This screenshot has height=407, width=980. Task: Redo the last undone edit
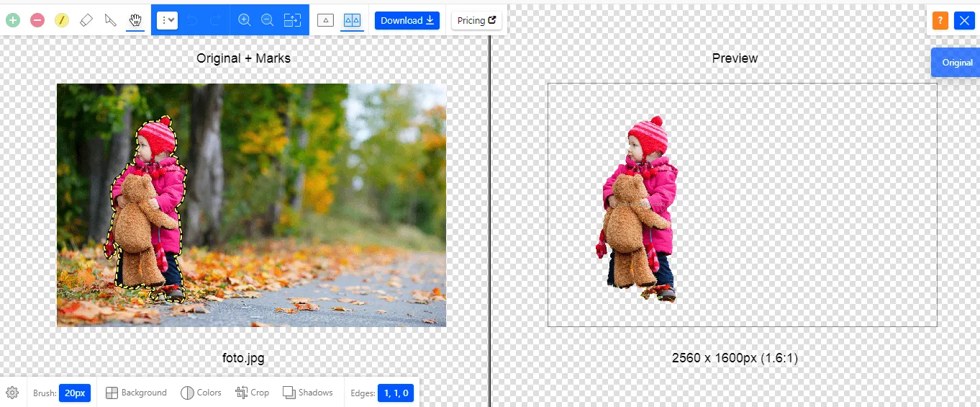click(215, 20)
